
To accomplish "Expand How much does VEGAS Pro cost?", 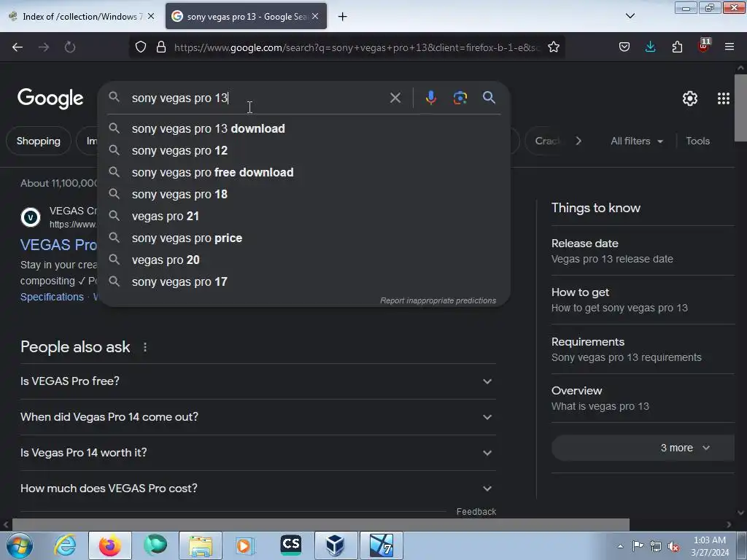I will pos(258,489).
